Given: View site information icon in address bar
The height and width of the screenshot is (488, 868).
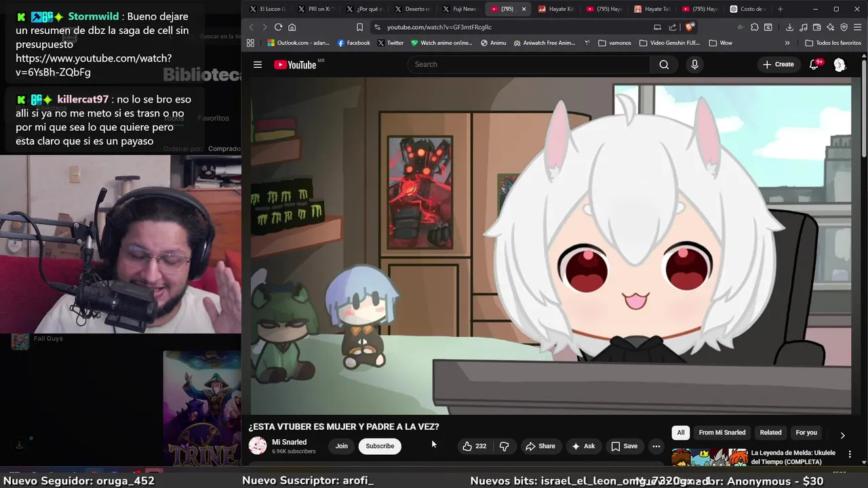Looking at the screenshot, I should pyautogui.click(x=377, y=27).
